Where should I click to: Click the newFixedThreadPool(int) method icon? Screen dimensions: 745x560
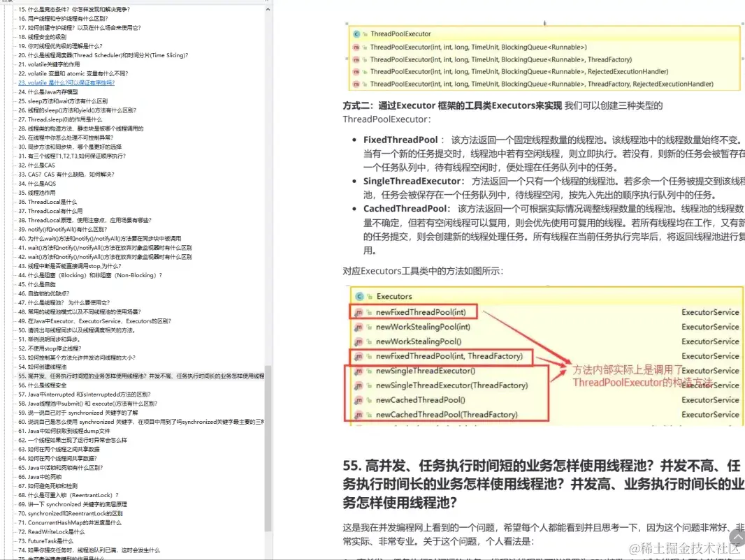click(x=357, y=312)
